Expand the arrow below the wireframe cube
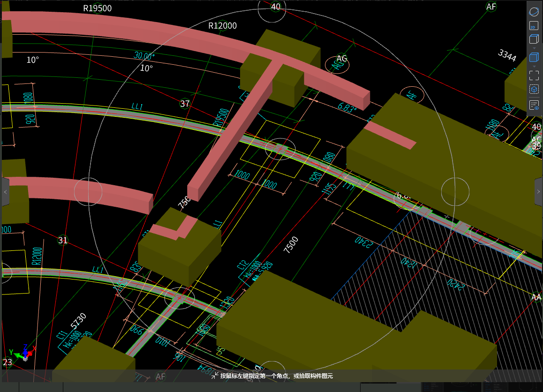Screen dimensions: 543x392 pos(534,48)
